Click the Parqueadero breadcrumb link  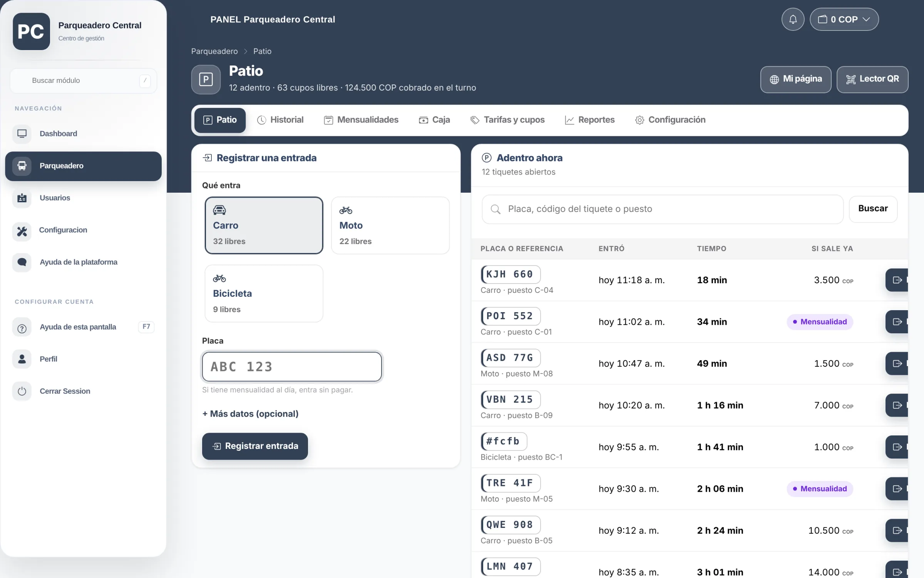[x=214, y=51]
